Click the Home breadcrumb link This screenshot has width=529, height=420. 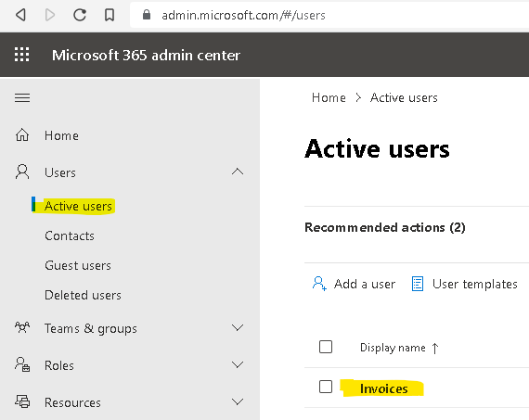coord(329,97)
